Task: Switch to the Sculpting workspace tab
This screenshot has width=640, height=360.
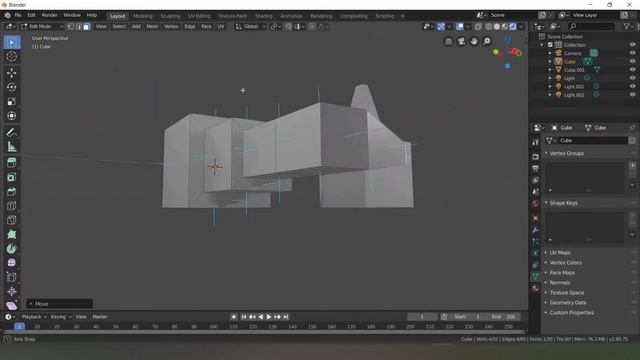Action: [170, 16]
